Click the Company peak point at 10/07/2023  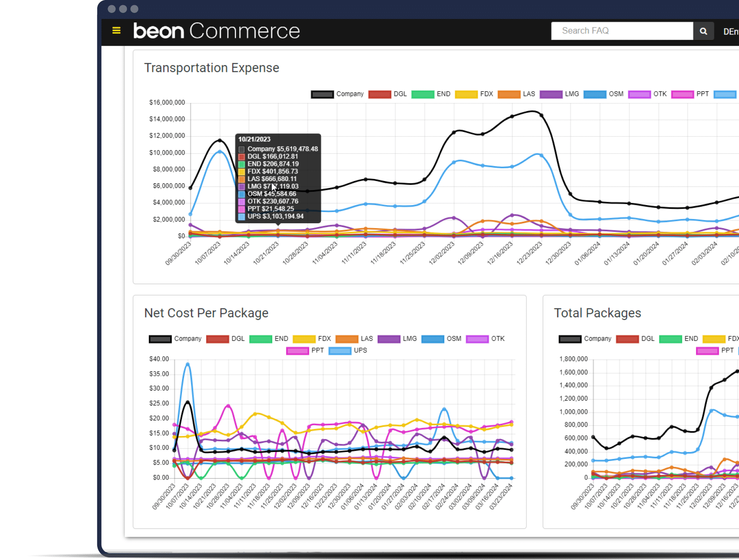pos(220,140)
